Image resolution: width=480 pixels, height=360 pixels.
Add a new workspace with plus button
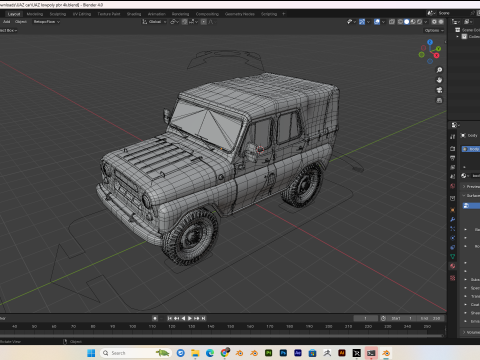tap(284, 14)
